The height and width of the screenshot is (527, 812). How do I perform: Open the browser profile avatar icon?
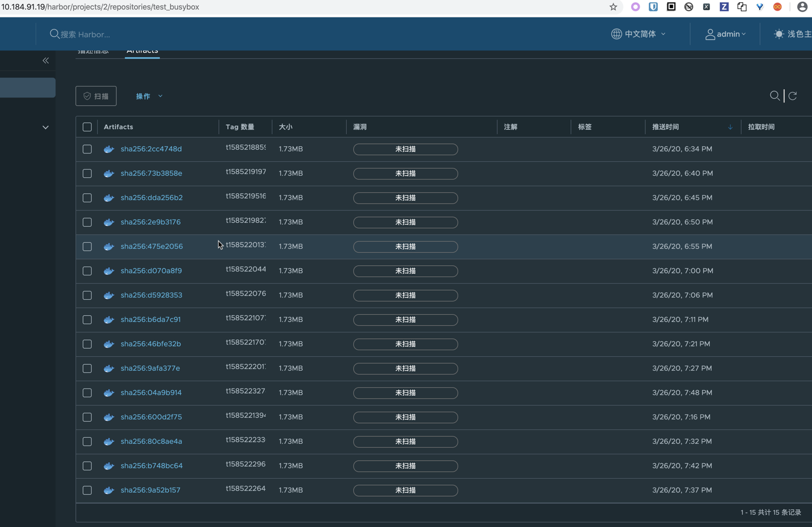click(x=802, y=7)
